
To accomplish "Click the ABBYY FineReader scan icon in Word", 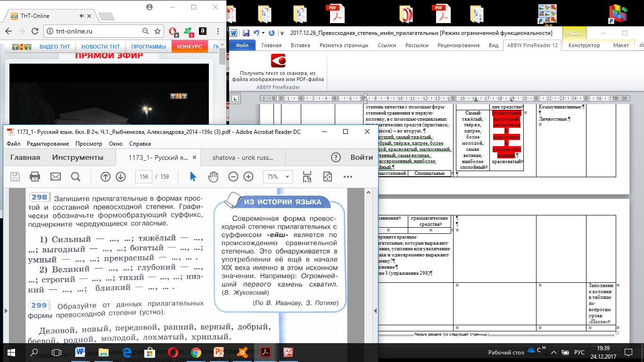I will point(278,61).
